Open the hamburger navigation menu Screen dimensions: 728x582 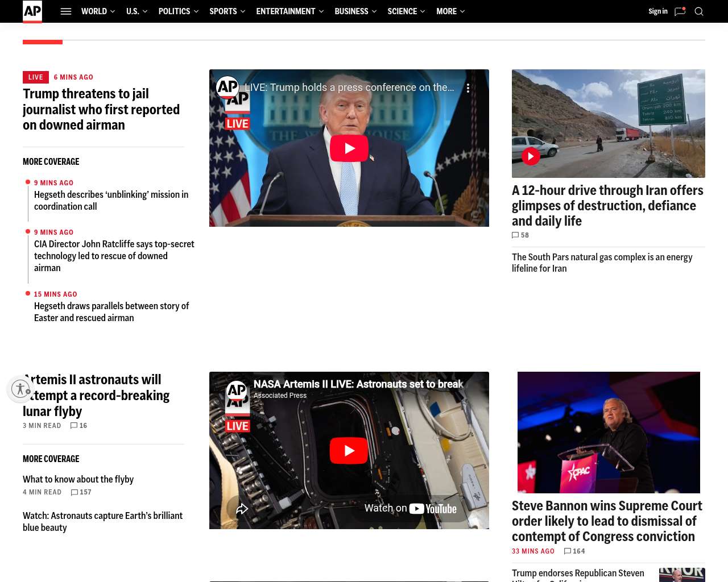click(x=66, y=11)
